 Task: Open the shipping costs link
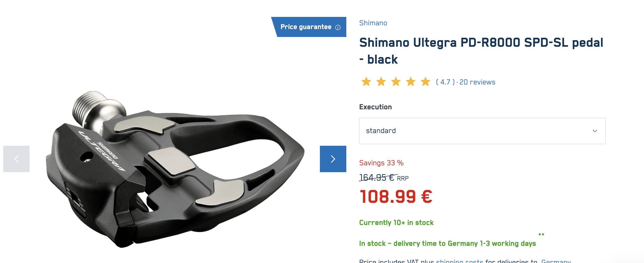(x=460, y=261)
